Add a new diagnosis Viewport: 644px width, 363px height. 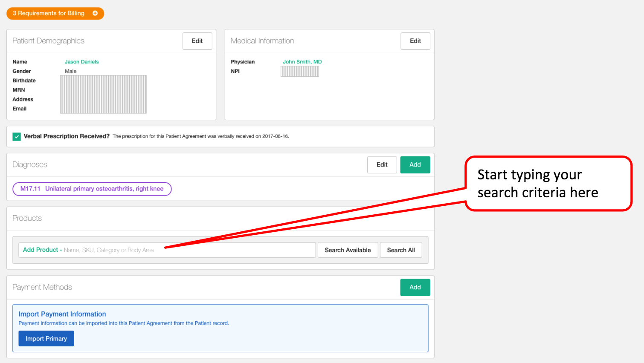(x=415, y=164)
